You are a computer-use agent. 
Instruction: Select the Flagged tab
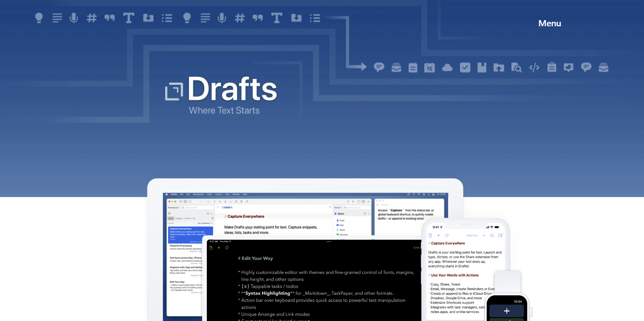point(179,218)
